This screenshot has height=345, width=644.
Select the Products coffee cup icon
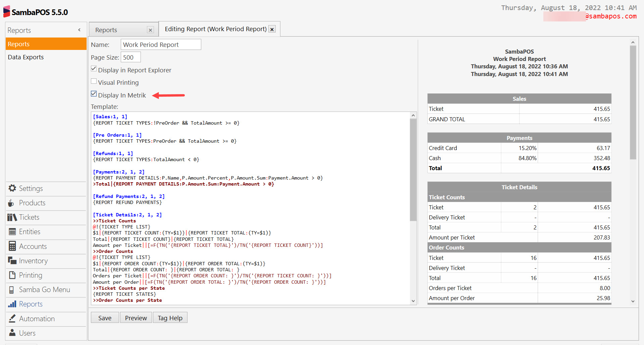tap(11, 203)
